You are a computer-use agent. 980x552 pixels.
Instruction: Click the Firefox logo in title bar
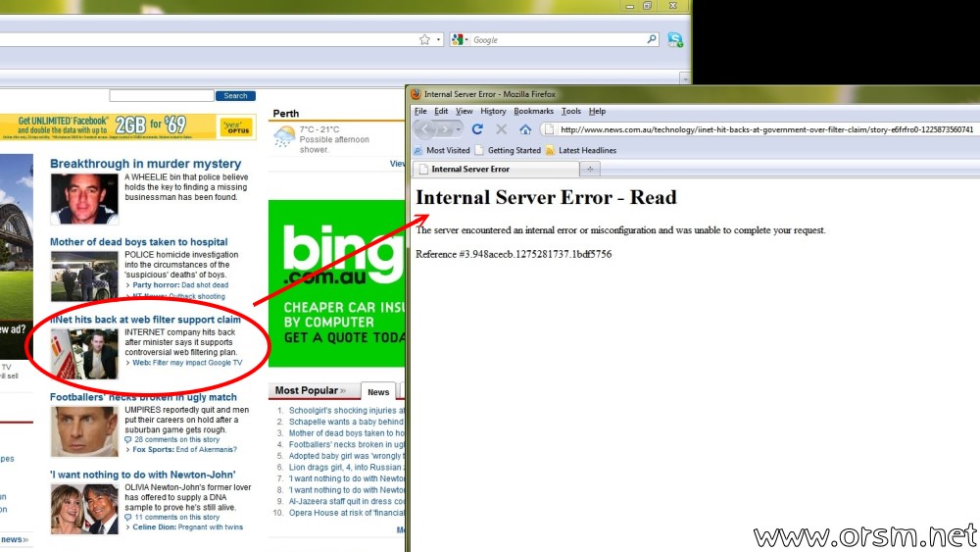pos(416,94)
